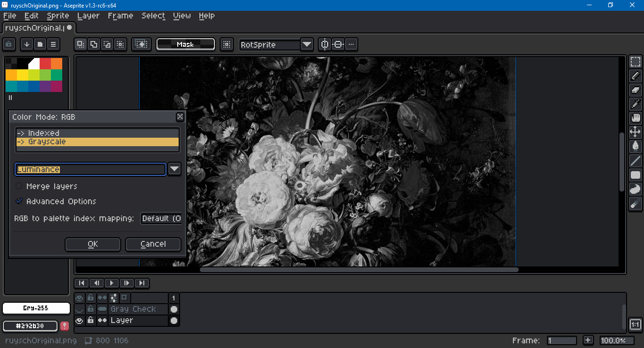Viewport: 644px width, 348px height.
Task: Click the red color warning icon
Action: click(x=65, y=326)
